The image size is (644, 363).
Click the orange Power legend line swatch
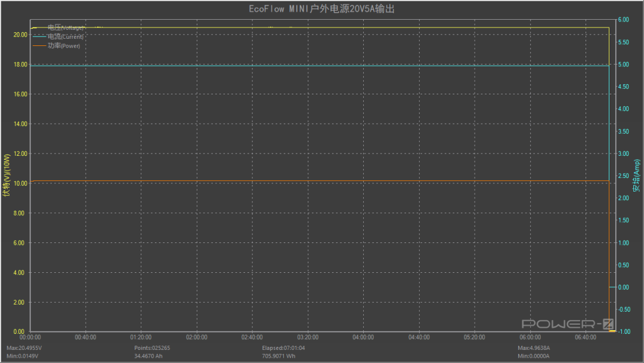pyautogui.click(x=39, y=45)
